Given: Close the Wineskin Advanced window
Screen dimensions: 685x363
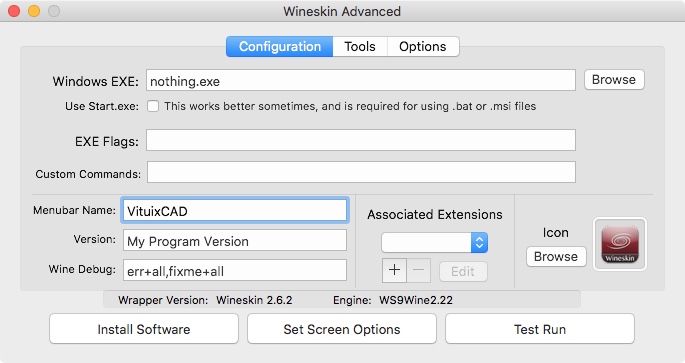Looking at the screenshot, I should tap(14, 11).
